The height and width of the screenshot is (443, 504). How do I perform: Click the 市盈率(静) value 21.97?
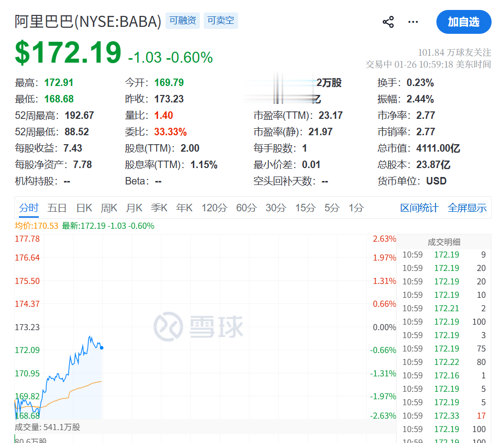coord(321,132)
